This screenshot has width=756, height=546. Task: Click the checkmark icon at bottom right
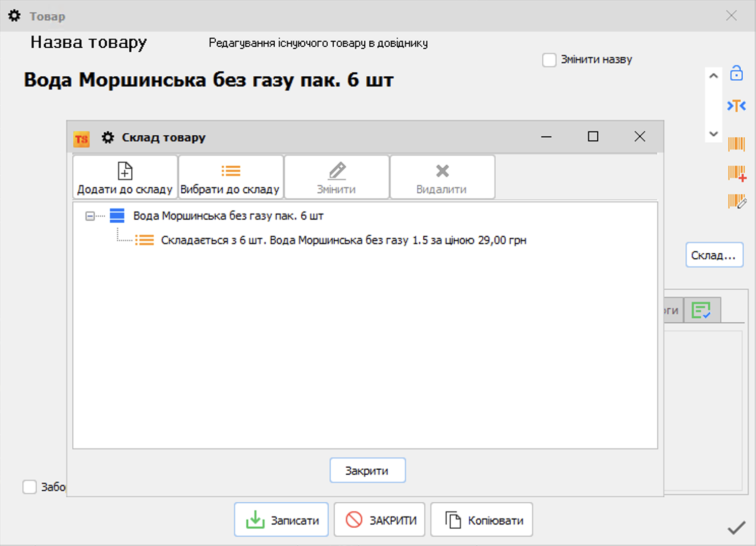[x=736, y=528]
